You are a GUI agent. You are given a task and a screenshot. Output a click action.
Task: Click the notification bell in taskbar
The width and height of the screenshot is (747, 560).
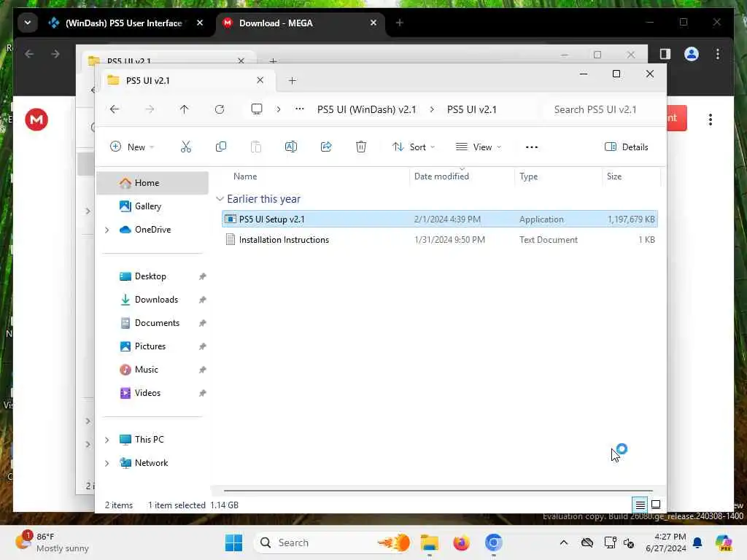pos(697,542)
